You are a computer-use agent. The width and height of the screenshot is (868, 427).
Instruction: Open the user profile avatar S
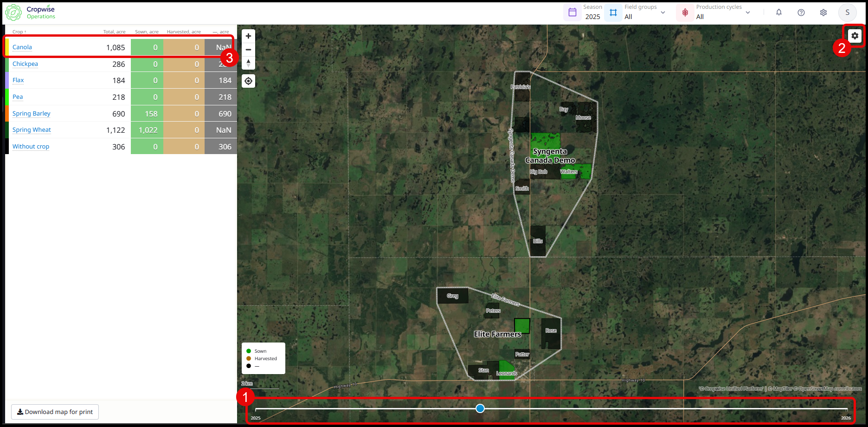[x=847, y=13]
